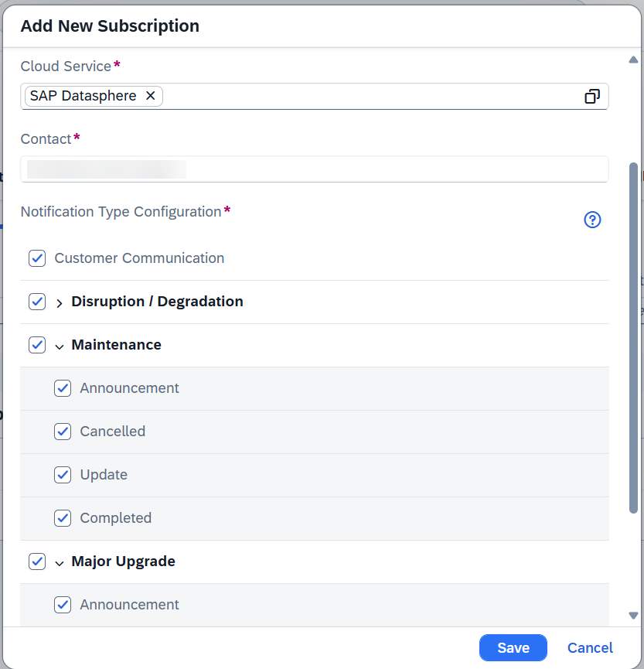
Task: Collapse the Major Upgrade section
Action: (60, 563)
